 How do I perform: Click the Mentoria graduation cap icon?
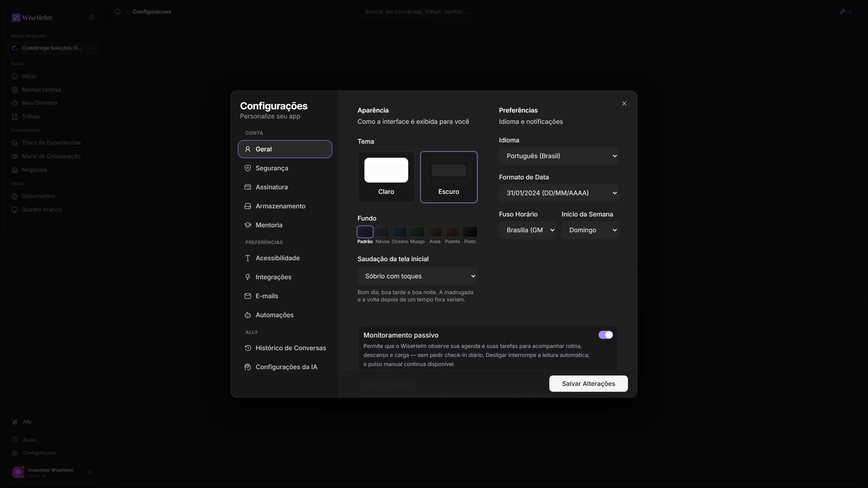[x=248, y=225]
